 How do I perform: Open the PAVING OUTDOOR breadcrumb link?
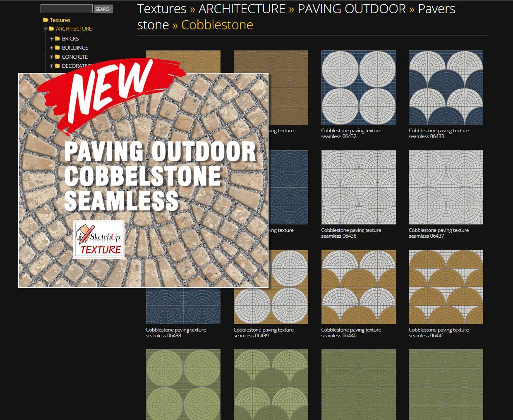pyautogui.click(x=351, y=9)
